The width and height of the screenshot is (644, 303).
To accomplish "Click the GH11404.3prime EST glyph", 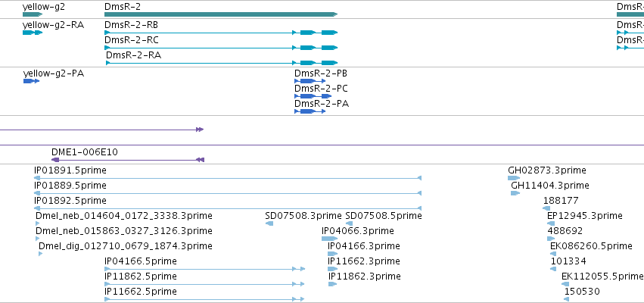I will coord(516,193).
